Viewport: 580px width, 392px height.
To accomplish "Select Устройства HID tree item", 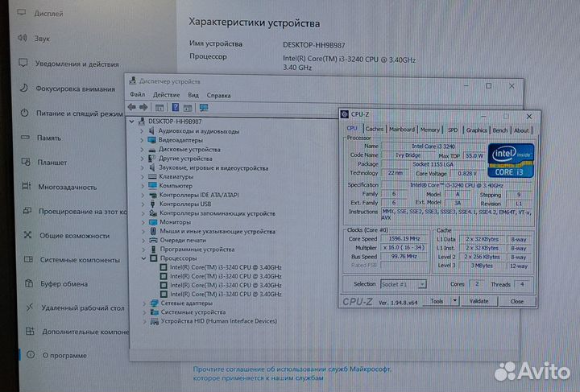I will coord(218,321).
